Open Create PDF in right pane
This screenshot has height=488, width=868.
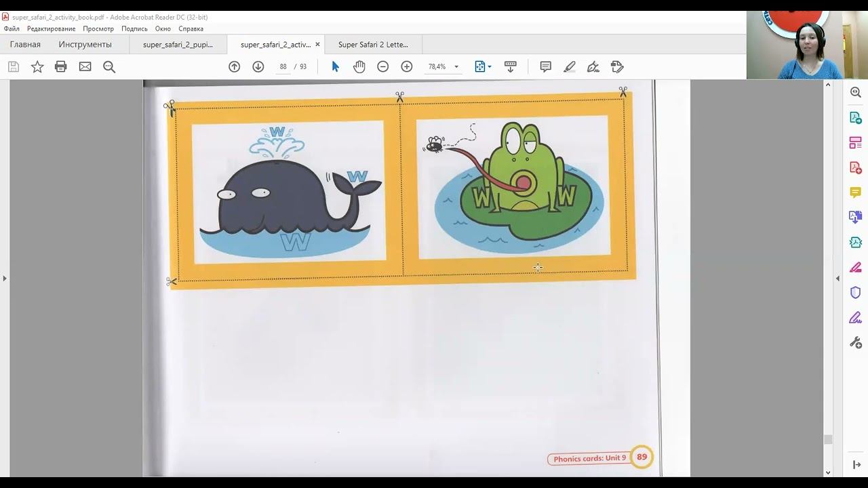(x=856, y=167)
